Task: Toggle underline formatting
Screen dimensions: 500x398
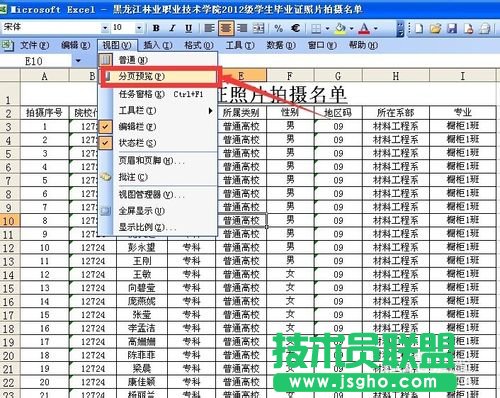Action: coord(188,28)
